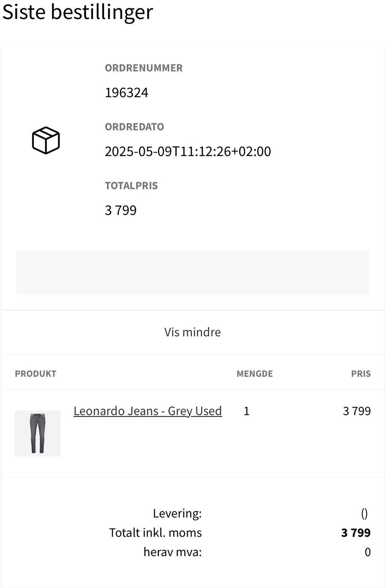
Task: Select order number 196324
Action: click(x=126, y=92)
